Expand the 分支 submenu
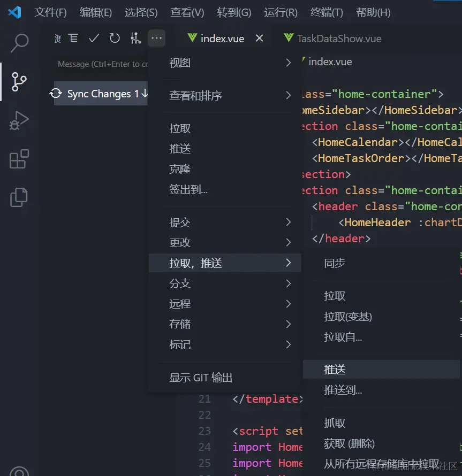The height and width of the screenshot is (476, 462). point(225,283)
